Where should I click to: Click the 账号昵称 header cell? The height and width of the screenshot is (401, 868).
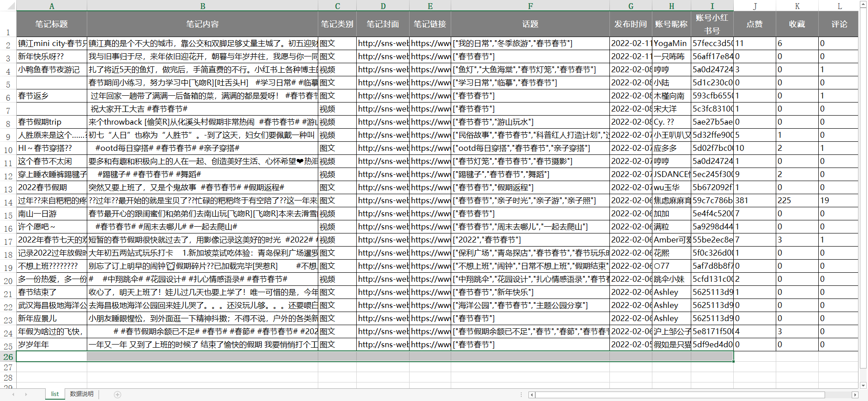[671, 24]
